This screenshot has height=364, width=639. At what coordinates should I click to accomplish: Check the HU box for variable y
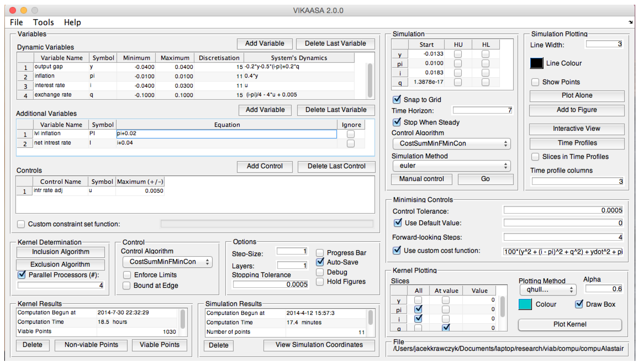coord(458,54)
